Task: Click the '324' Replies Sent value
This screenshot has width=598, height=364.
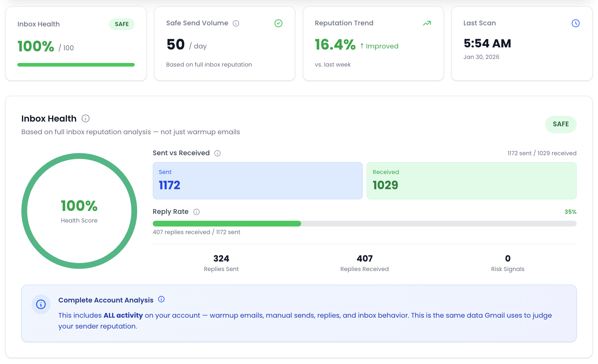Action: click(x=221, y=258)
